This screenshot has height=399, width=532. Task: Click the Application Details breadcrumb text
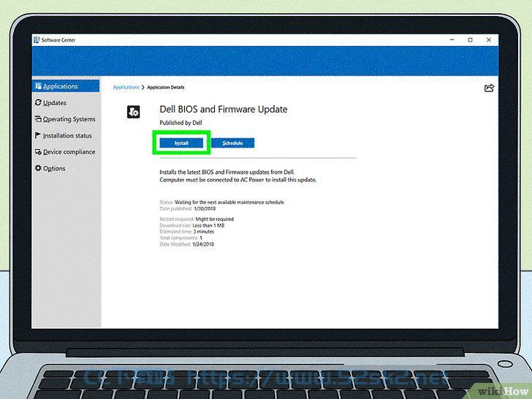[x=166, y=87]
